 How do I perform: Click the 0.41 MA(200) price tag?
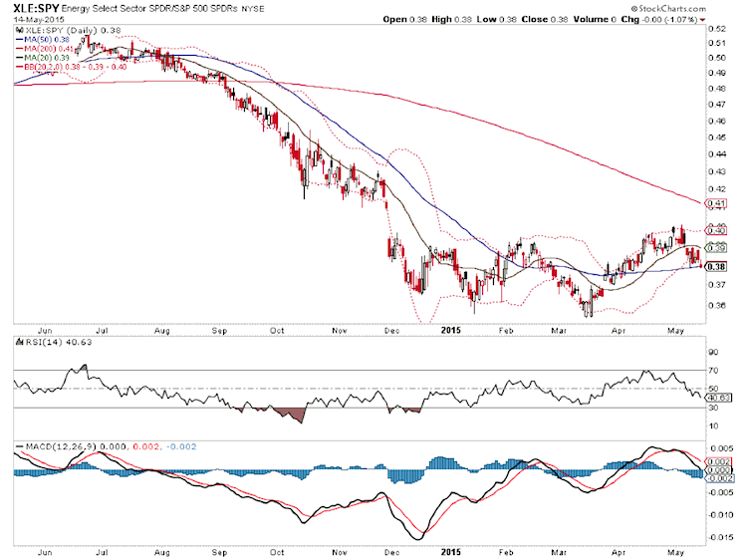coord(716,204)
